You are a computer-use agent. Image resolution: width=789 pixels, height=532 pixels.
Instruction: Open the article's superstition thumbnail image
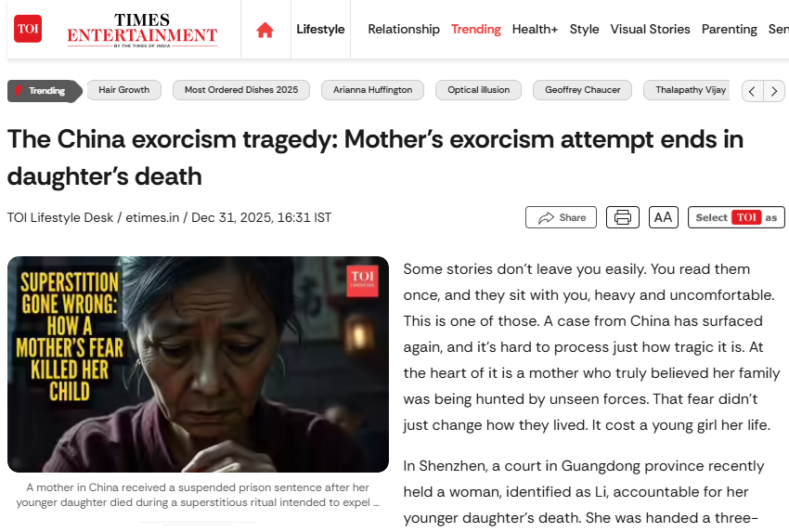(198, 364)
